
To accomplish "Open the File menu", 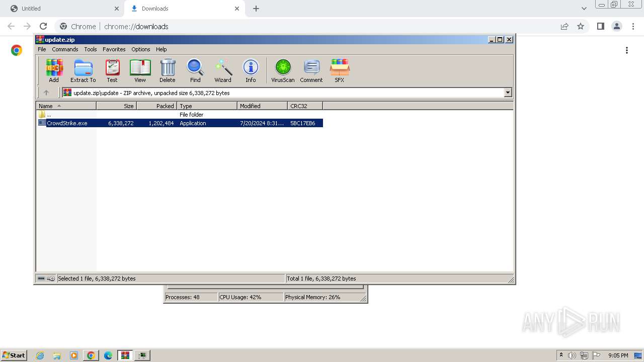I will 42,49.
